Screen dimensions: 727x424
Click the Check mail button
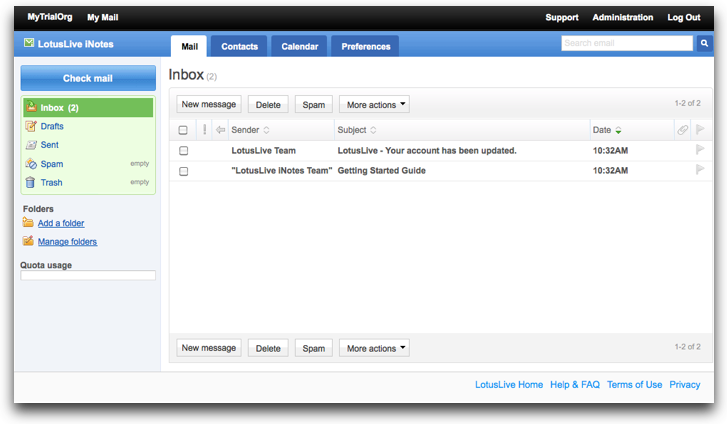pos(88,78)
